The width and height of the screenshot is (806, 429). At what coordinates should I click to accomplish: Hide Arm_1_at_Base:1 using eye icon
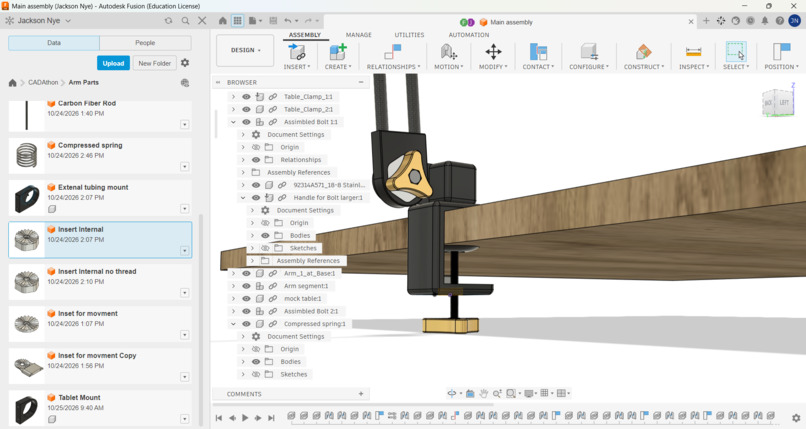coord(246,273)
